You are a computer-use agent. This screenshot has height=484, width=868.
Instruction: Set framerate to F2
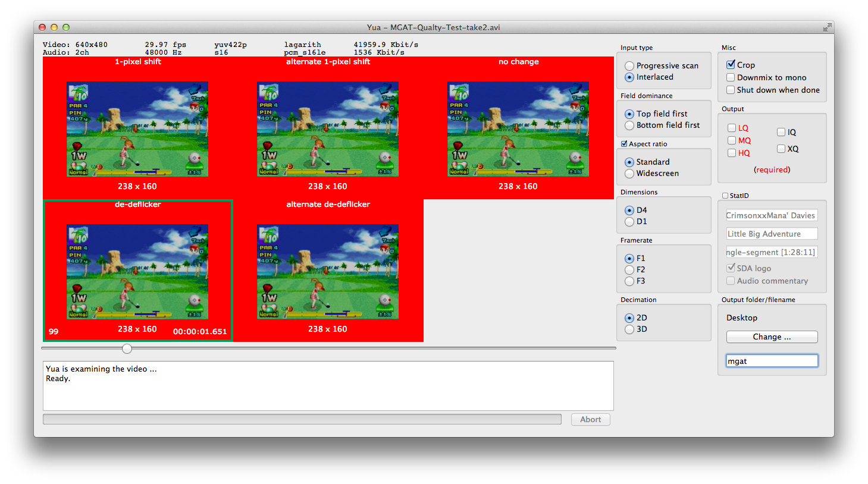(x=629, y=270)
